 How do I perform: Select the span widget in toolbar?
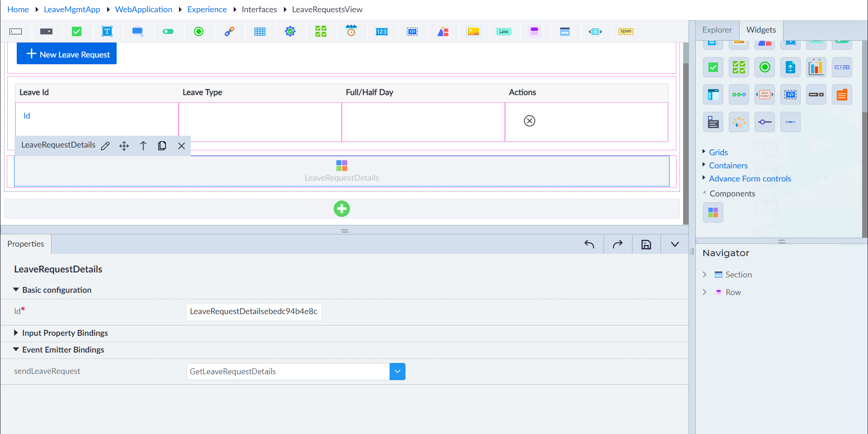click(x=626, y=31)
